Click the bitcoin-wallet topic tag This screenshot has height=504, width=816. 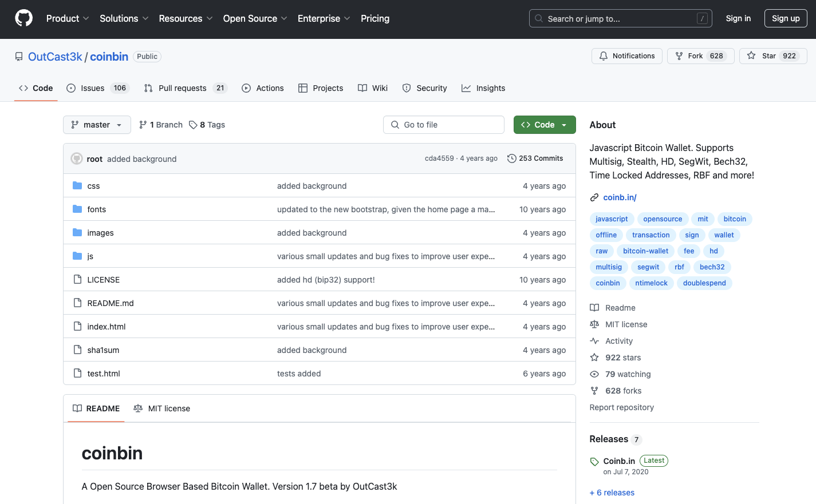[645, 251]
